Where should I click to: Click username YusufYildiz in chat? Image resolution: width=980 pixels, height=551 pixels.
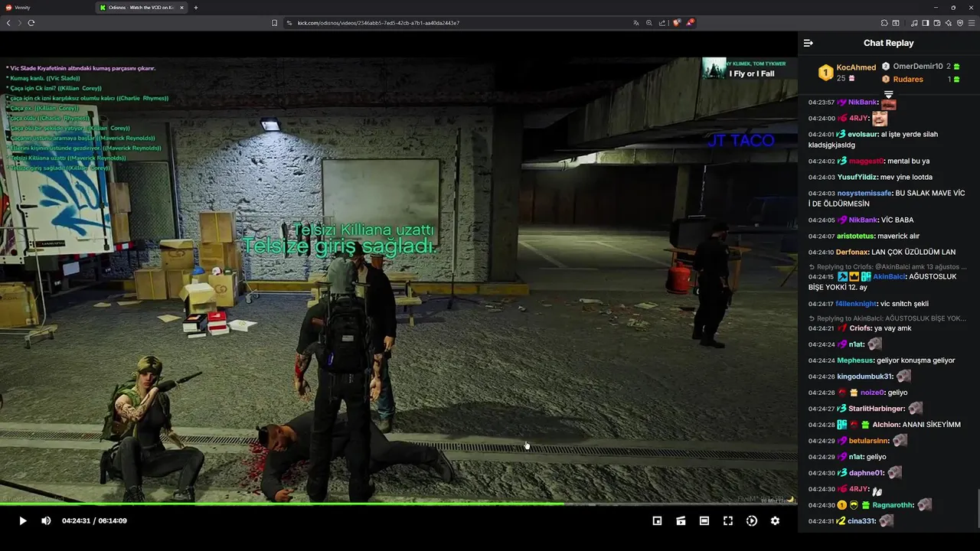pyautogui.click(x=857, y=178)
